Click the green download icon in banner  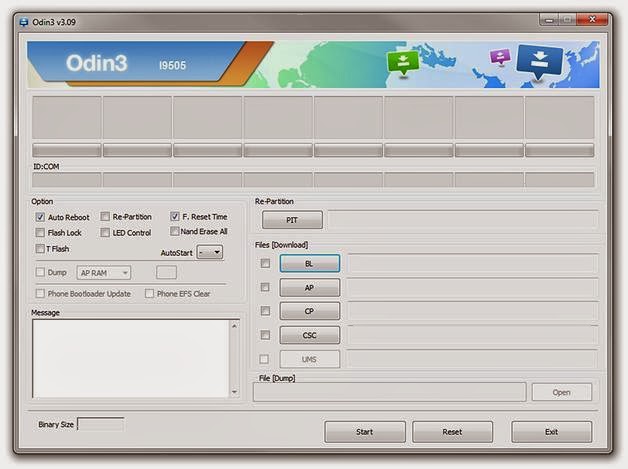(403, 62)
